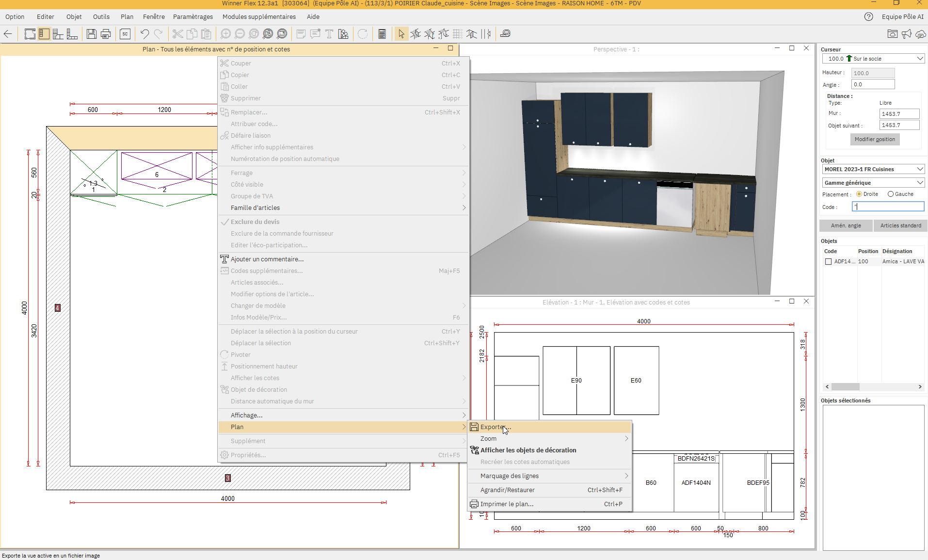The image size is (928, 560).
Task: Tick the ADF14 object checkbox
Action: 829,261
